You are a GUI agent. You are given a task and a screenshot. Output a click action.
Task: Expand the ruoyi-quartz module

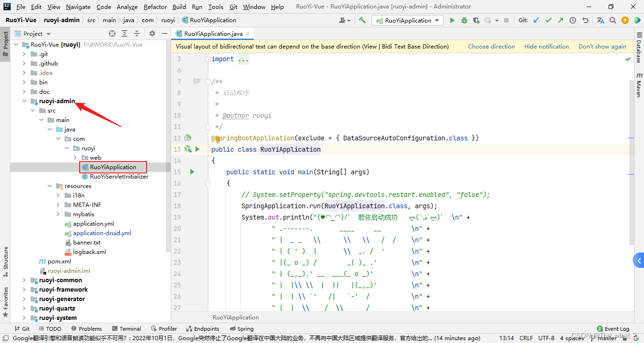tap(24, 309)
